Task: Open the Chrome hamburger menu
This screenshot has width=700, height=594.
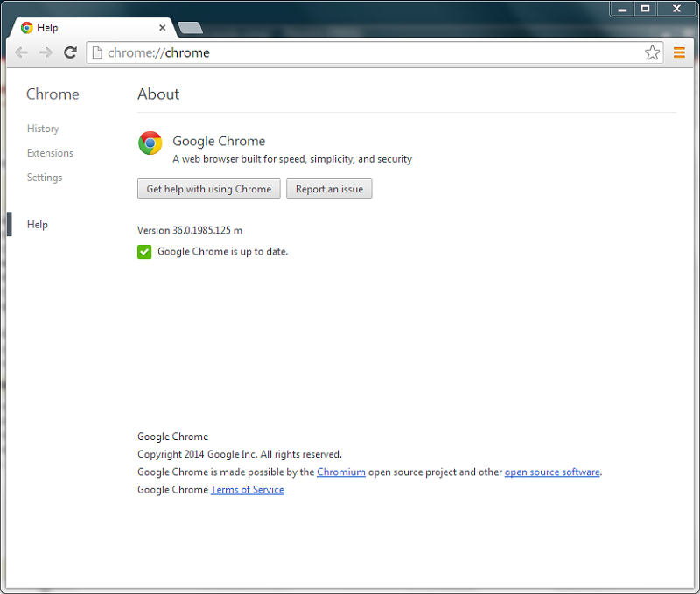Action: pos(679,52)
